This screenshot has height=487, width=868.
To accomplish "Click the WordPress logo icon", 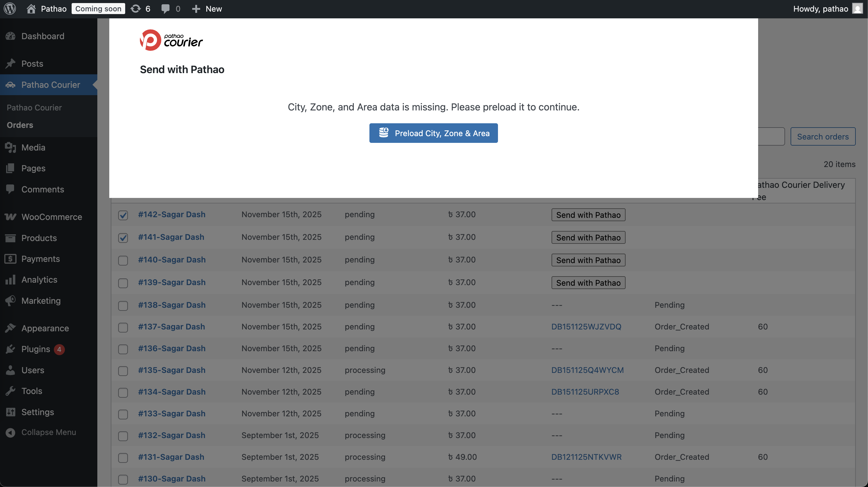I will click(10, 9).
